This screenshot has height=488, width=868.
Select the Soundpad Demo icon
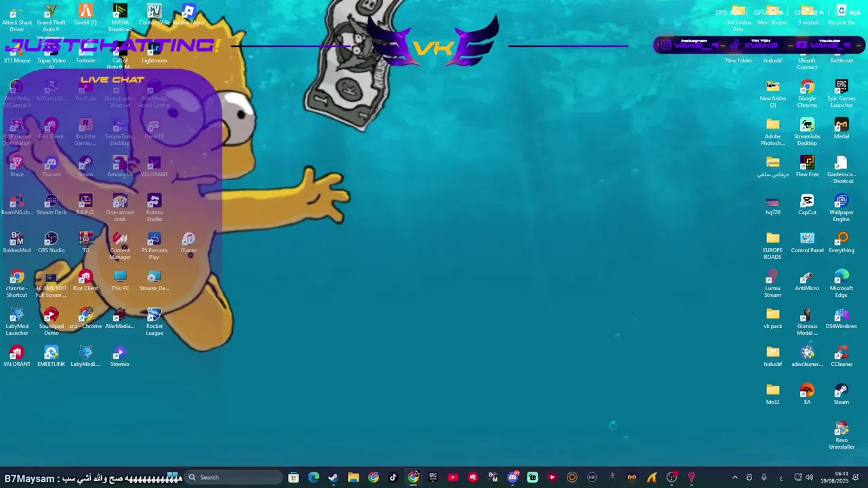[x=51, y=322]
